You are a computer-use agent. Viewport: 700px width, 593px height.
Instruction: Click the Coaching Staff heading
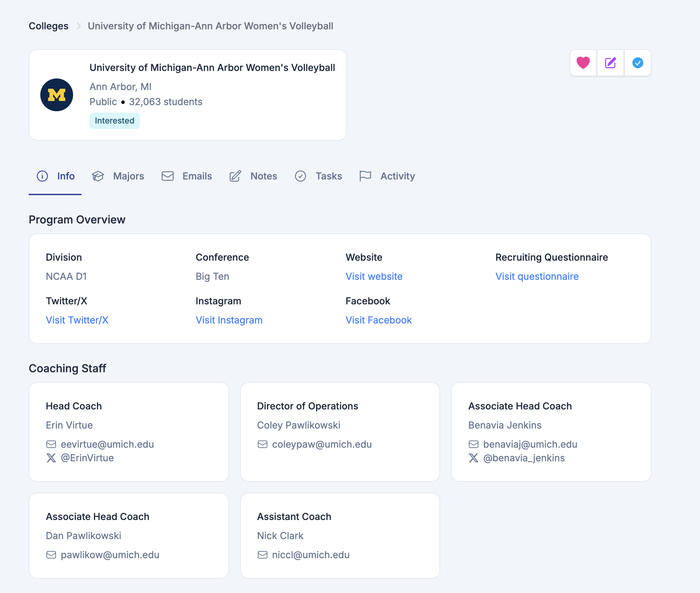click(68, 368)
